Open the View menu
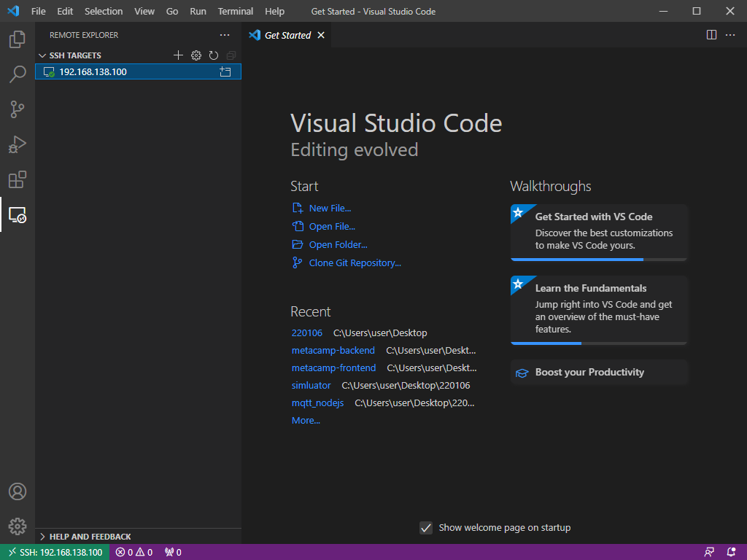Viewport: 747px width, 560px height. click(144, 11)
